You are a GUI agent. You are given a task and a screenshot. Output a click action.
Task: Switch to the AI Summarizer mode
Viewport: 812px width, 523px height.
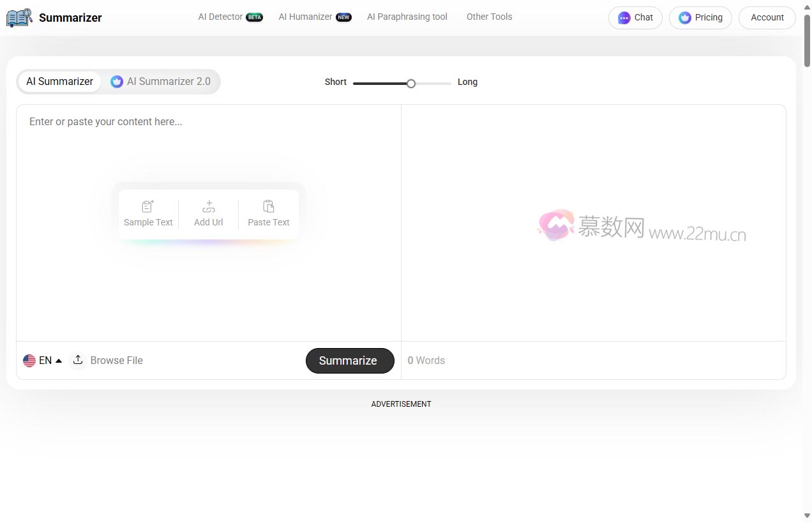click(59, 82)
